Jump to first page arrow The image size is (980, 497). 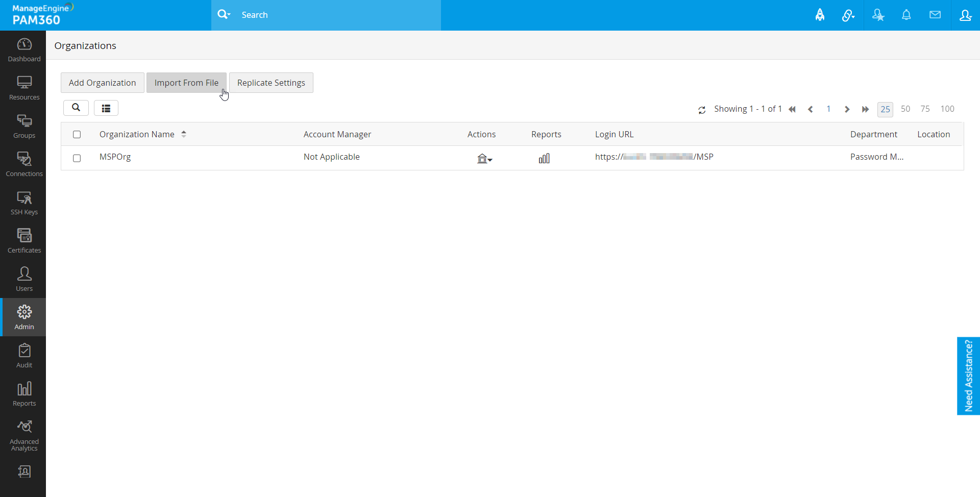point(792,109)
